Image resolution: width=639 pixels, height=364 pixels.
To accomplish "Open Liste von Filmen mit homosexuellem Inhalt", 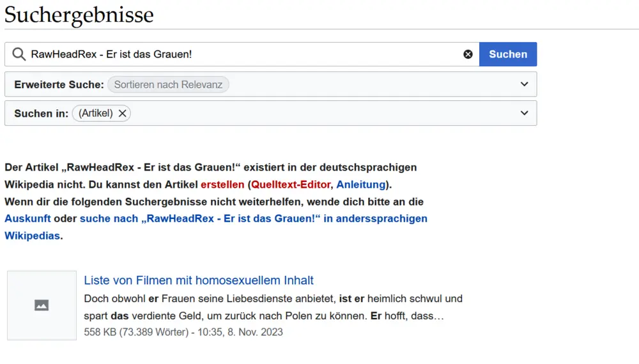I will 199,280.
